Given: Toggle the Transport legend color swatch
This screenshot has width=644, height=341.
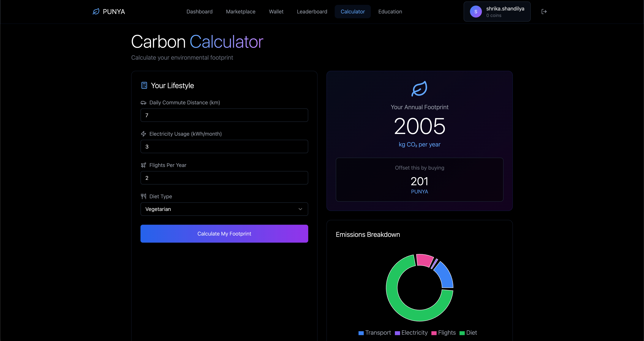Looking at the screenshot, I should [361, 333].
